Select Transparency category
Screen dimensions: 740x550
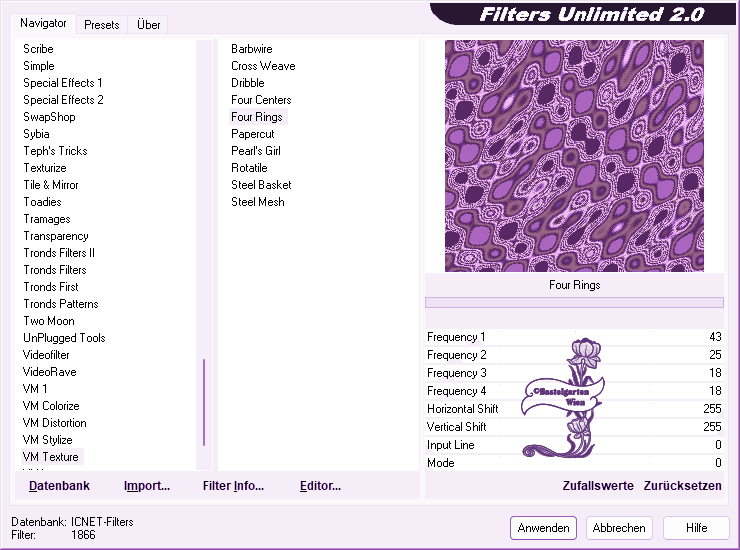pos(56,236)
